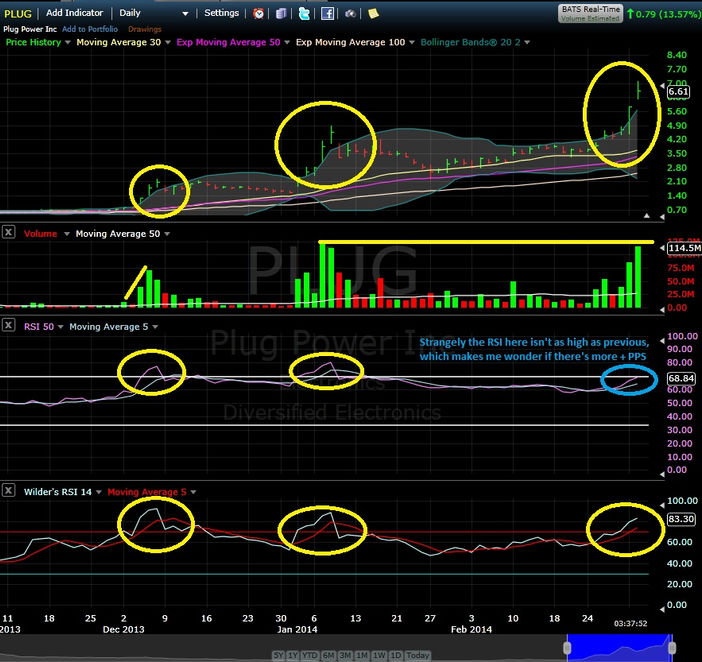702x662 pixels.
Task: Share chart via the Twitter bird icon
Action: [304, 13]
